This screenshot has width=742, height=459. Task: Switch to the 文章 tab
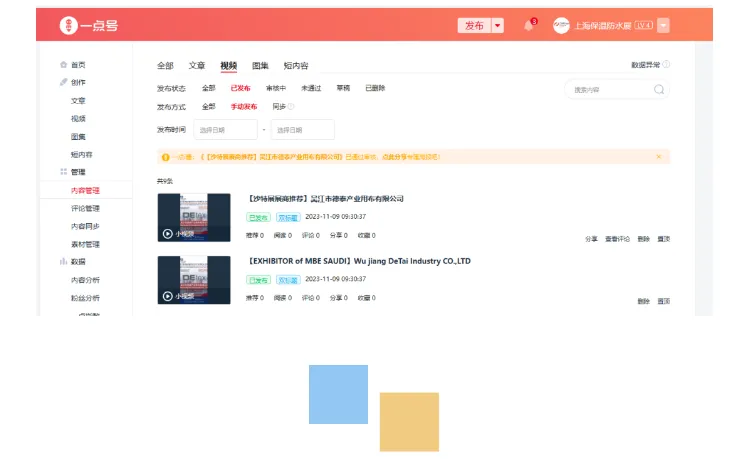(197, 66)
